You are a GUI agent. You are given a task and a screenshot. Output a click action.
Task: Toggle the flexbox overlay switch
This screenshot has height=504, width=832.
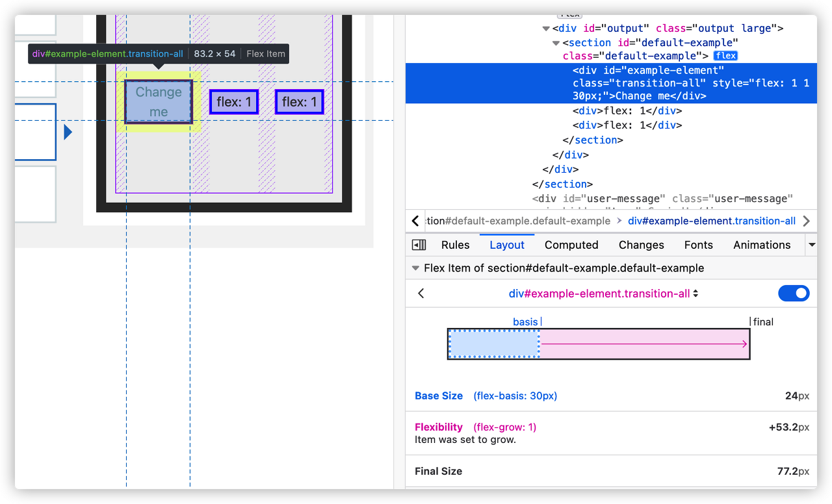coord(794,294)
